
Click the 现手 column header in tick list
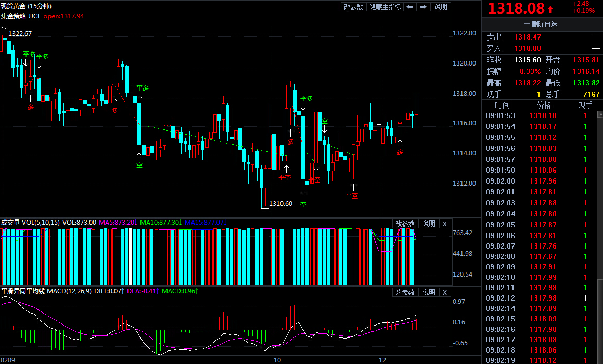[x=585, y=106]
